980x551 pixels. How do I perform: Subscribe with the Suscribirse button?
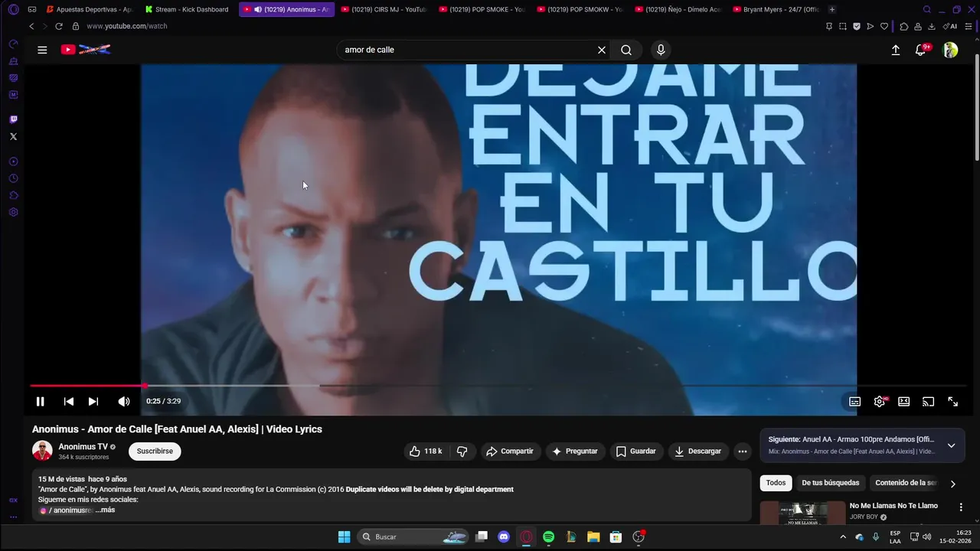[155, 452]
